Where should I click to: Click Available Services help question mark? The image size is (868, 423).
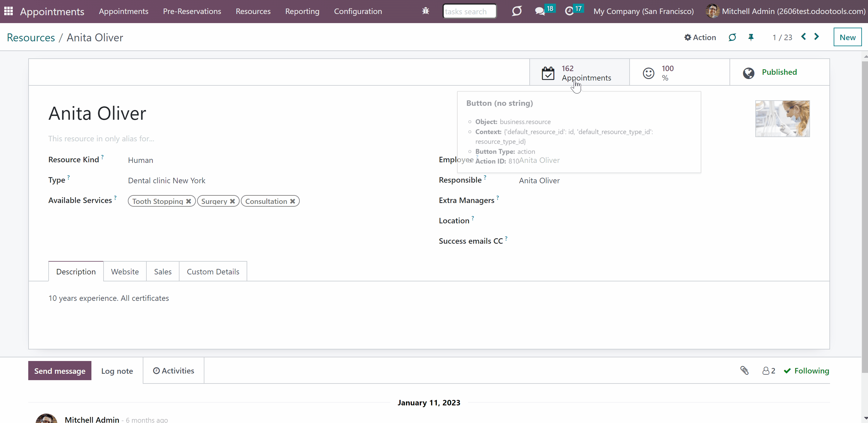point(115,197)
